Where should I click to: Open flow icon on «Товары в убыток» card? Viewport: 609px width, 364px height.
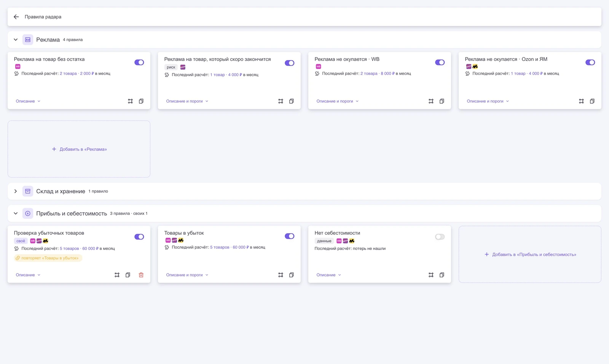pos(281,275)
